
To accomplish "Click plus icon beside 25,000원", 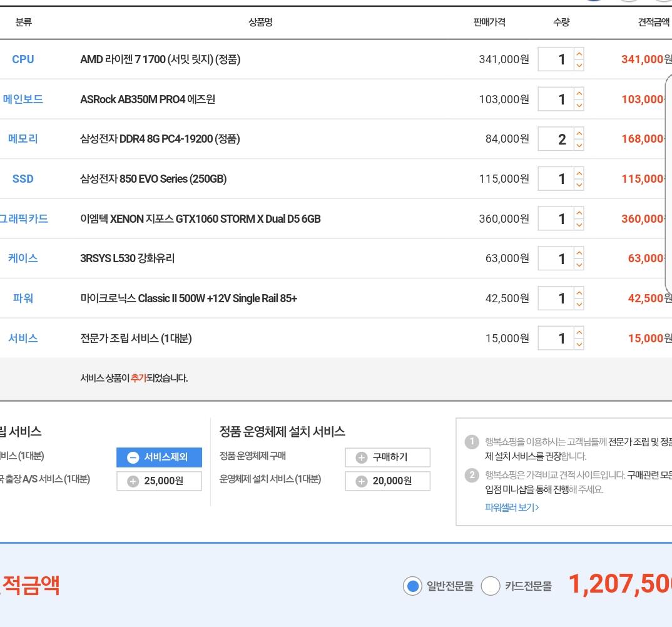I will [133, 481].
